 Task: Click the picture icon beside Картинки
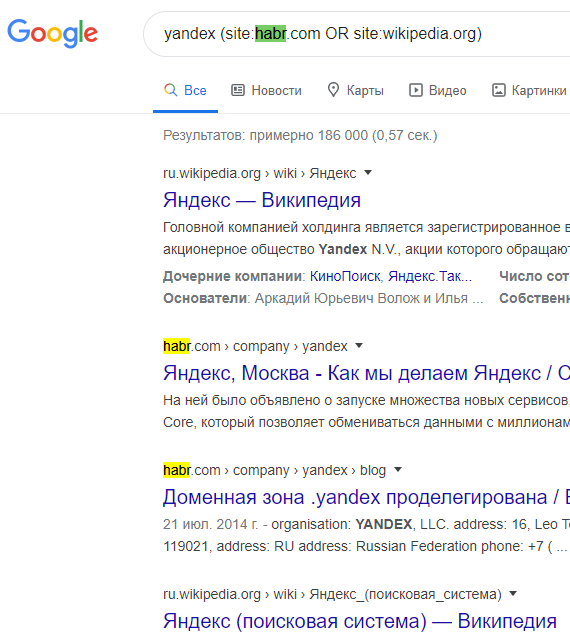[499, 90]
